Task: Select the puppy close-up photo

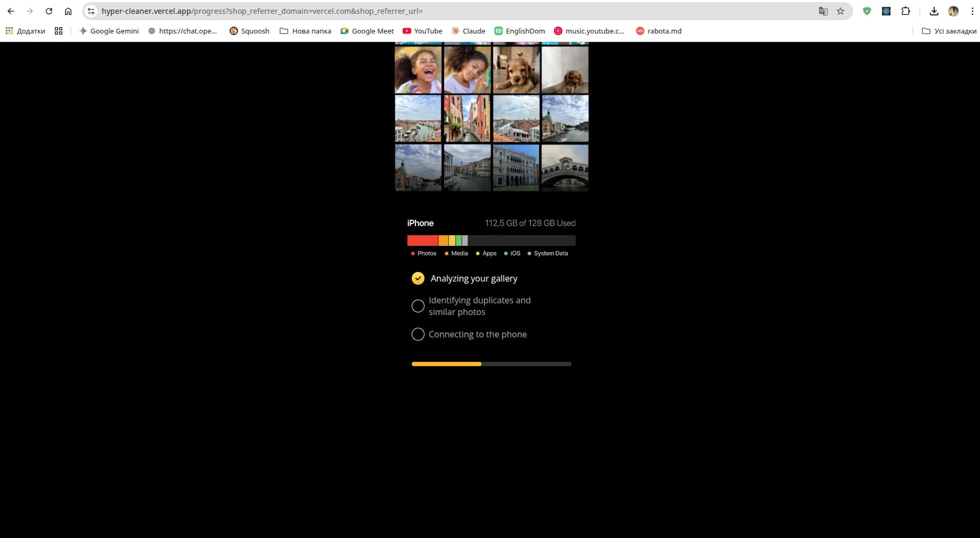Action: click(516, 70)
